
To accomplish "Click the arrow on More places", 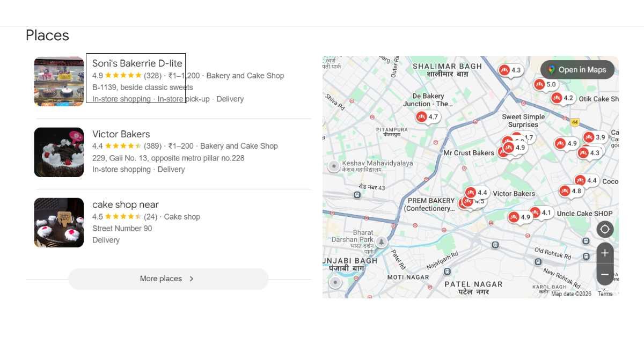I will [192, 279].
